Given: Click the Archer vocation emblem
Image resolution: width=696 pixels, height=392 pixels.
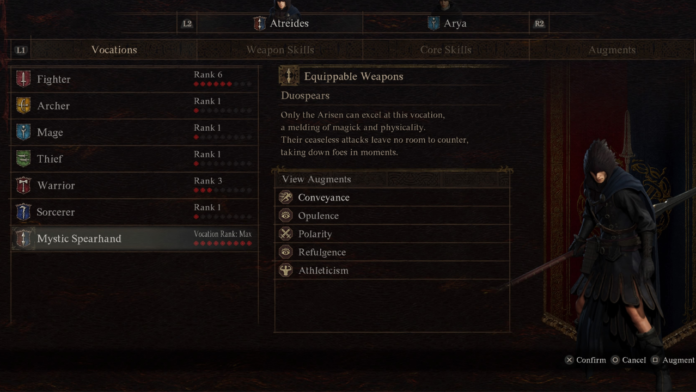Looking at the screenshot, I should [x=23, y=106].
